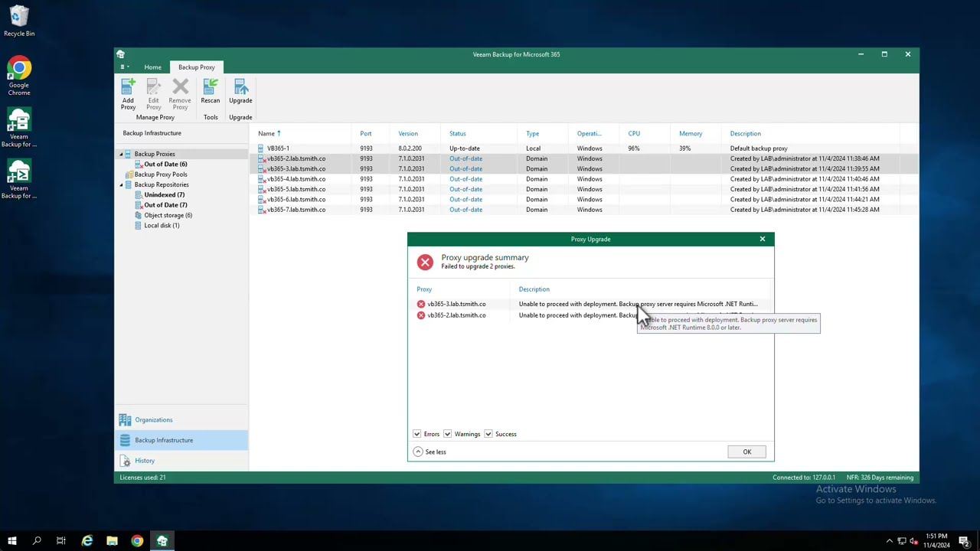Open Chrome from the taskbar
This screenshot has height=551, width=980.
coord(137,541)
